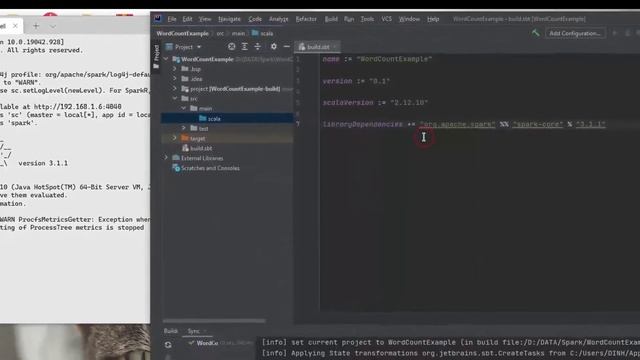Open the Analyze menu
This screenshot has width=640, height=360.
point(278,19)
